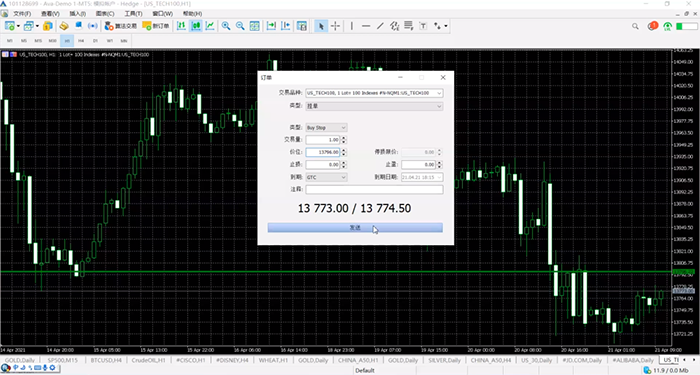The width and height of the screenshot is (700, 375).
Task: Switch to M30 timeframe
Action: click(53, 41)
